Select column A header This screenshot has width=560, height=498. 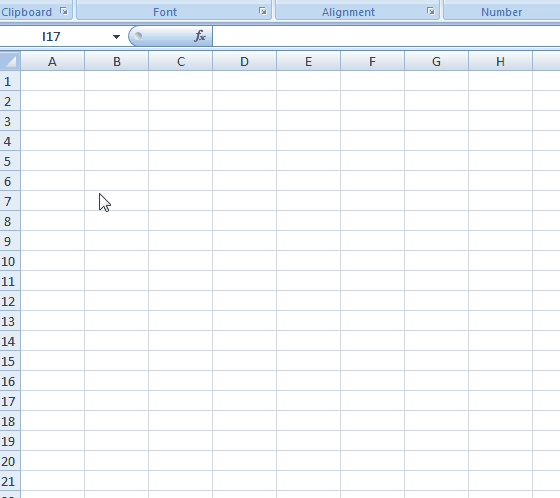(x=52, y=61)
